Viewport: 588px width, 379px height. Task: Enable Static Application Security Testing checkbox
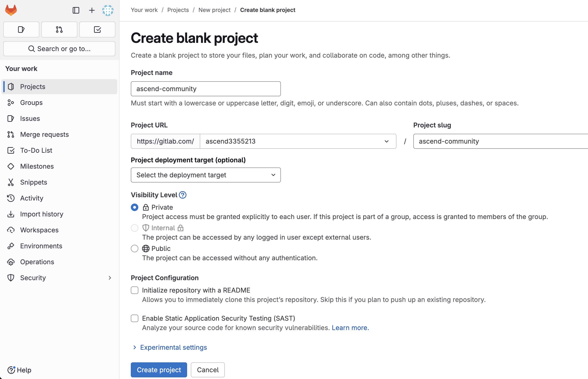(x=135, y=319)
